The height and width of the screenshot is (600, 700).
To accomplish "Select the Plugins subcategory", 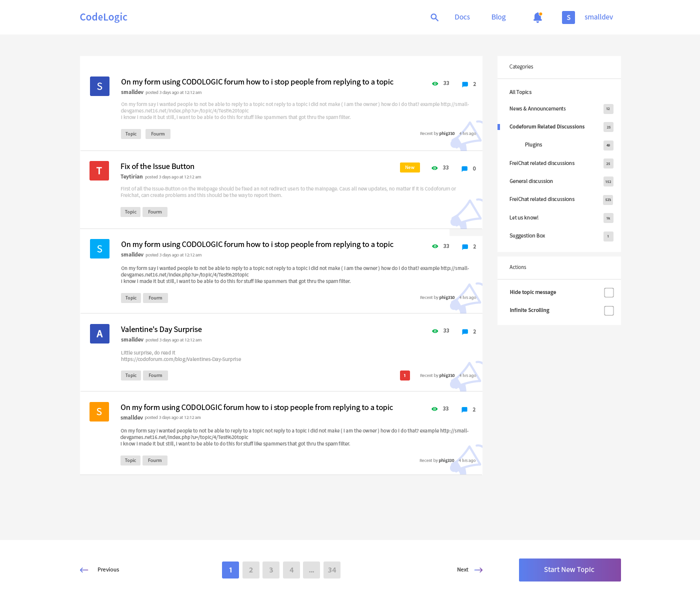I will (533, 144).
